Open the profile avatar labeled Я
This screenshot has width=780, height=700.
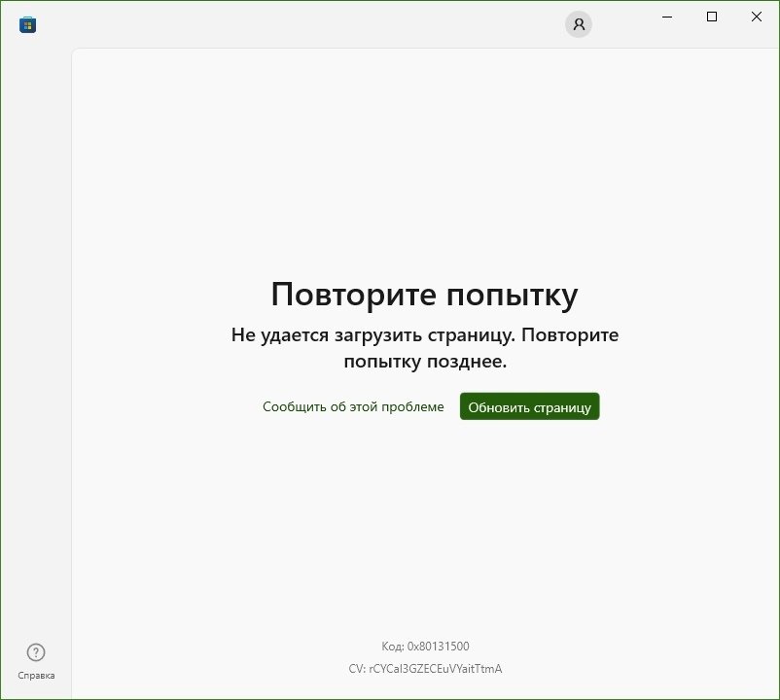[x=579, y=25]
